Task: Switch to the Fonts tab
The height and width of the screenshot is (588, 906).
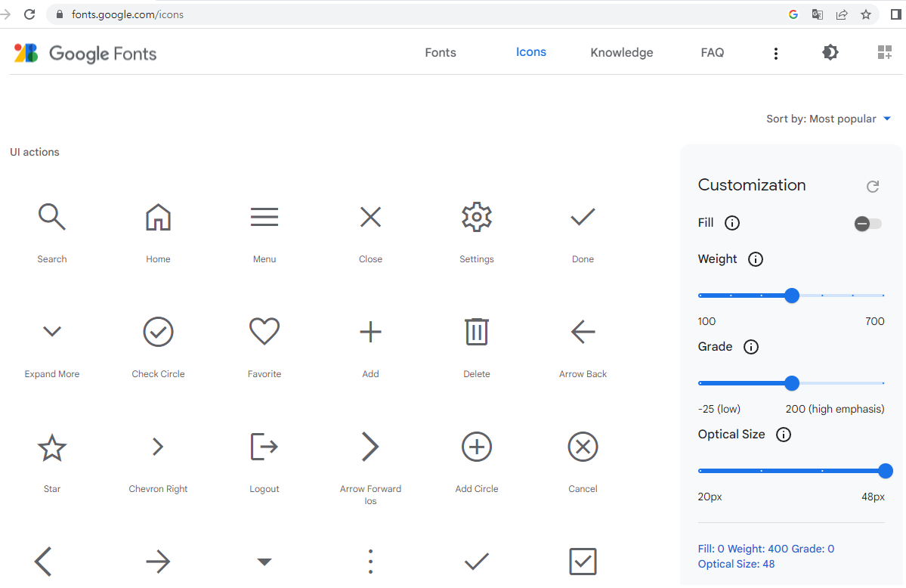Action: [441, 53]
